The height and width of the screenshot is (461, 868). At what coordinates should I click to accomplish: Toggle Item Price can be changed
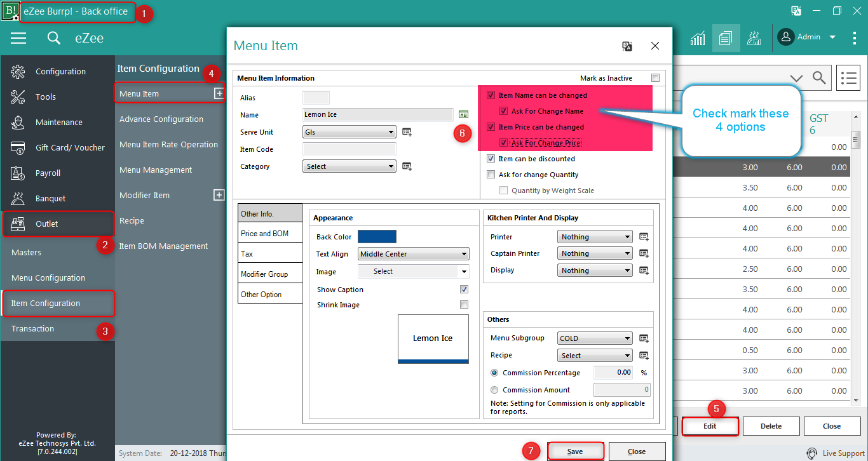click(491, 127)
